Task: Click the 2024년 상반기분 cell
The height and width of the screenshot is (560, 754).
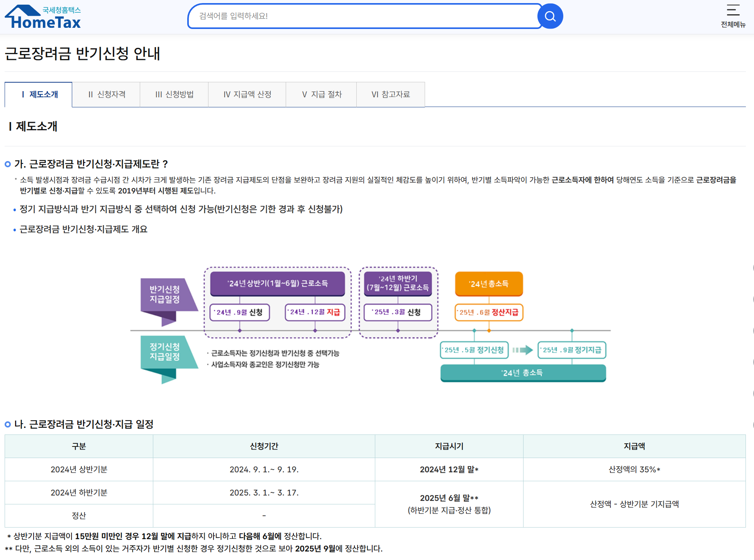Action: [x=79, y=470]
